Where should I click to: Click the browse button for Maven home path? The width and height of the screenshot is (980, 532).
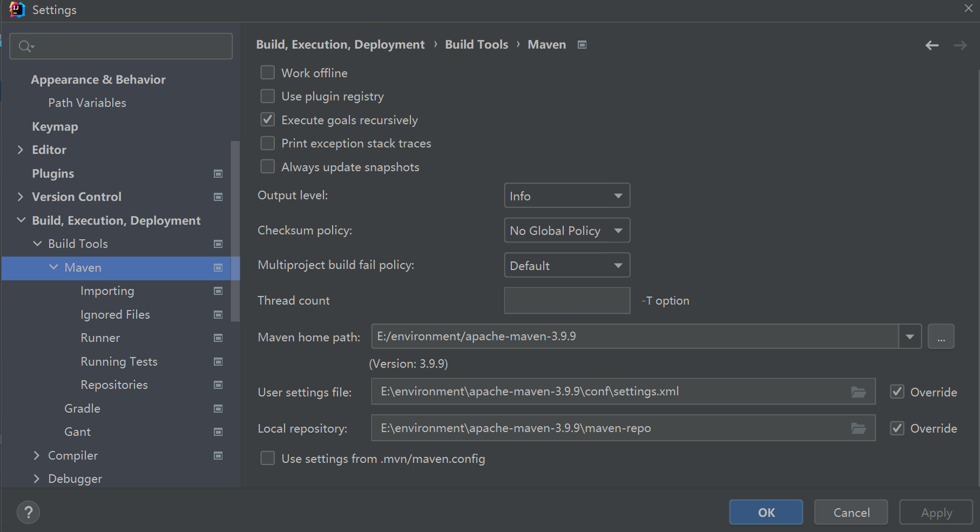coord(941,336)
